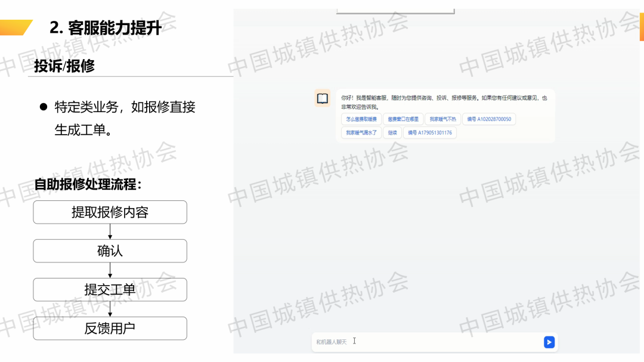Click the chatbot welcome message text
The height and width of the screenshot is (362, 644).
[444, 102]
